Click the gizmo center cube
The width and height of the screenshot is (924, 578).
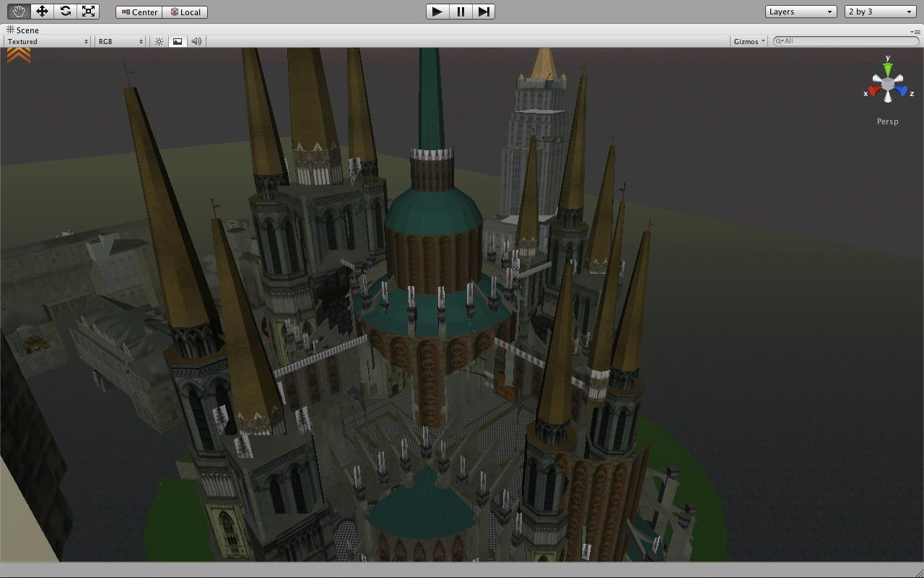888,86
